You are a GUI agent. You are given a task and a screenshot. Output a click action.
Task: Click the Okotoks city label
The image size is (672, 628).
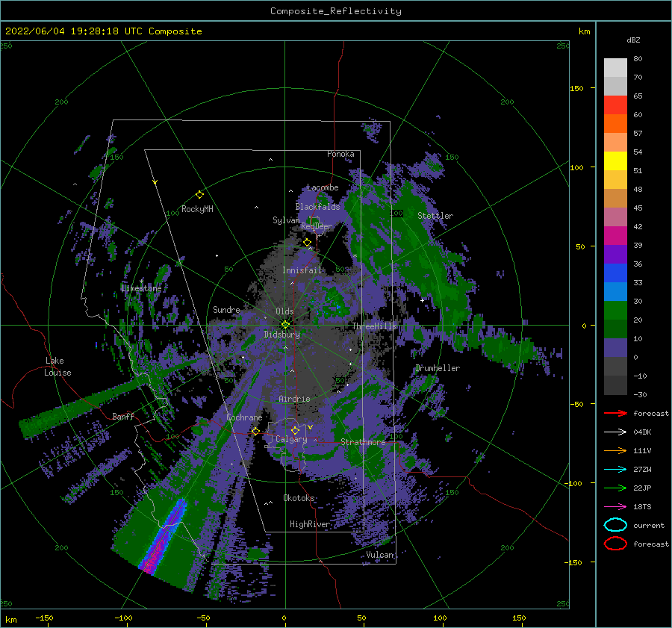coord(299,498)
